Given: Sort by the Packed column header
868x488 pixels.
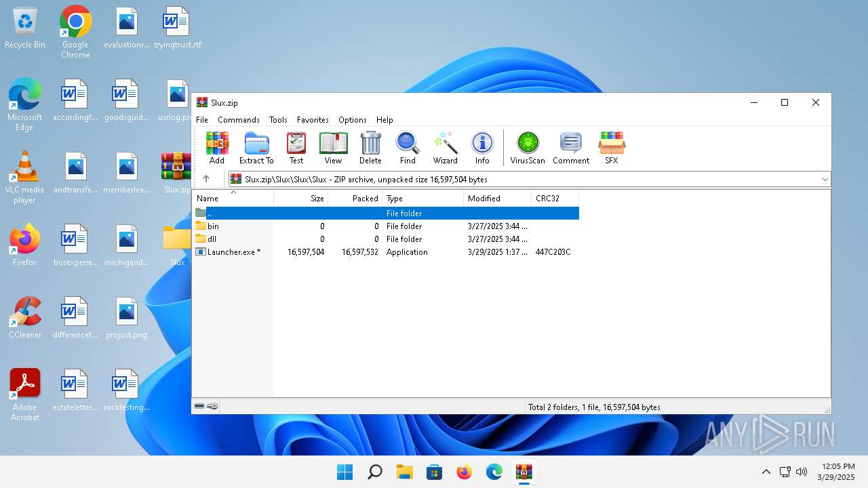Looking at the screenshot, I should pyautogui.click(x=355, y=199).
